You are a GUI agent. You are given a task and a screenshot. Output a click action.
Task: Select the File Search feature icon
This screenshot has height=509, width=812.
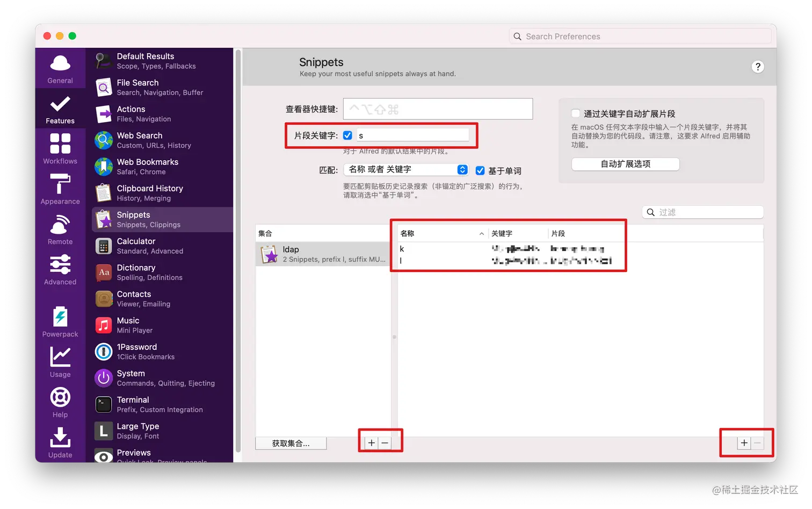[104, 87]
